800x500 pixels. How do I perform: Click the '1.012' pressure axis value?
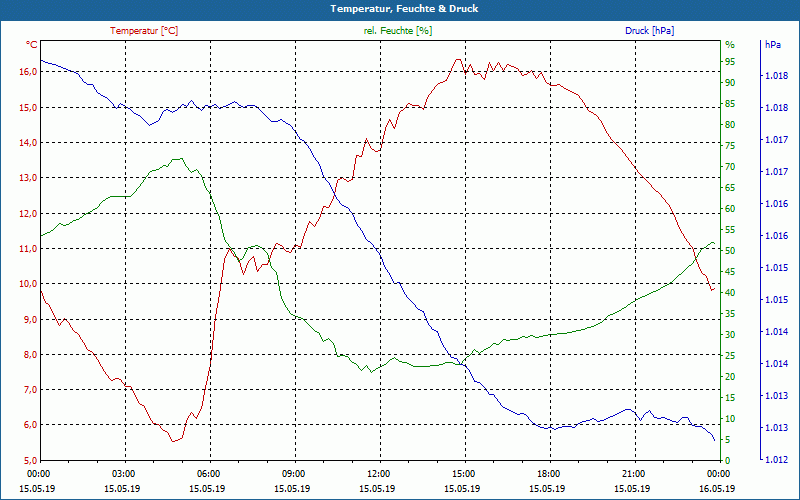776,460
